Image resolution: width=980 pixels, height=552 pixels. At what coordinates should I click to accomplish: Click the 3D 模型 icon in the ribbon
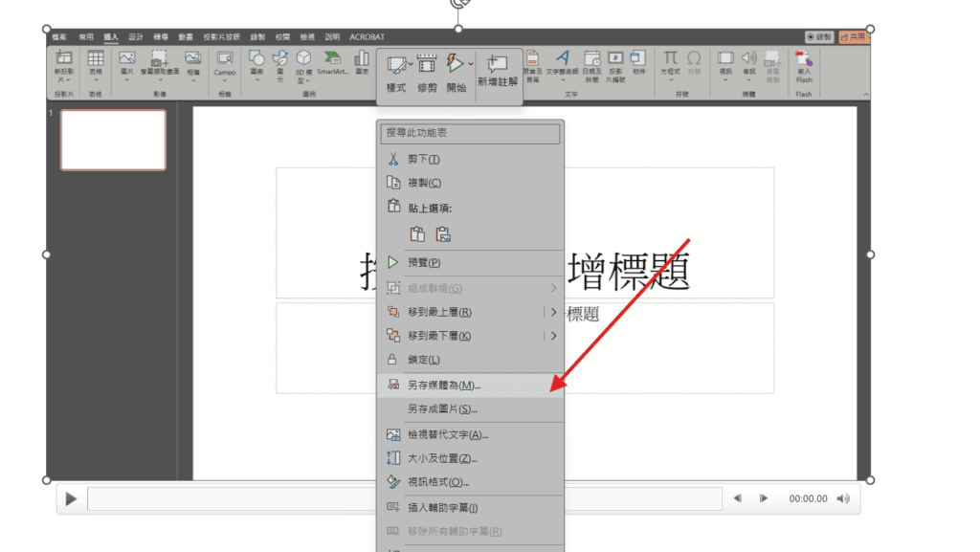coord(302,60)
